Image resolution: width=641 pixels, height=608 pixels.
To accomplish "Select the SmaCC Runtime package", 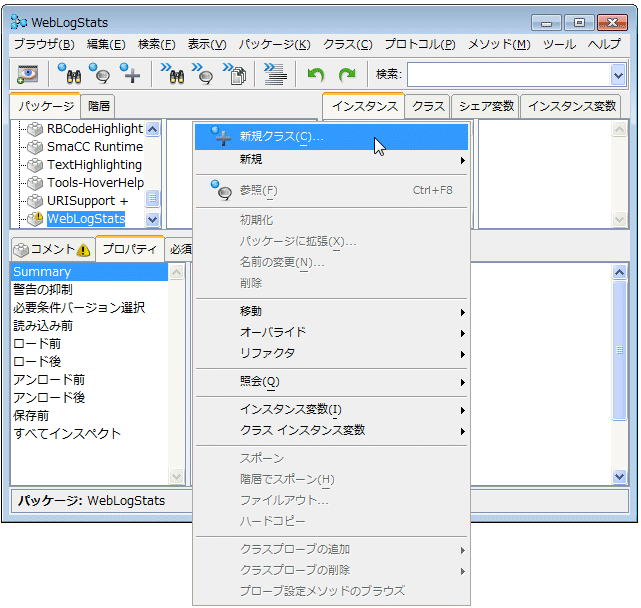I will 94,147.
